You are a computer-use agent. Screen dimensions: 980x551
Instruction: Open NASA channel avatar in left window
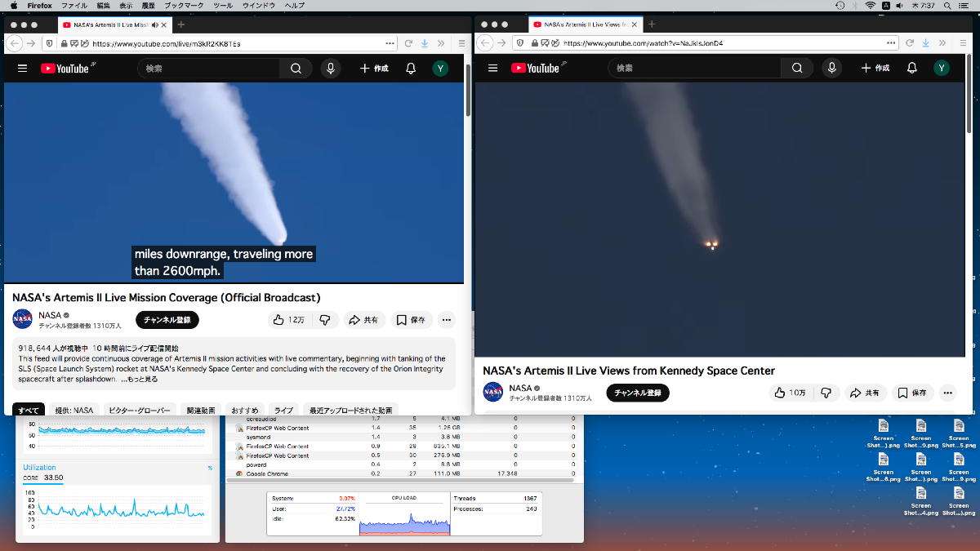[22, 319]
